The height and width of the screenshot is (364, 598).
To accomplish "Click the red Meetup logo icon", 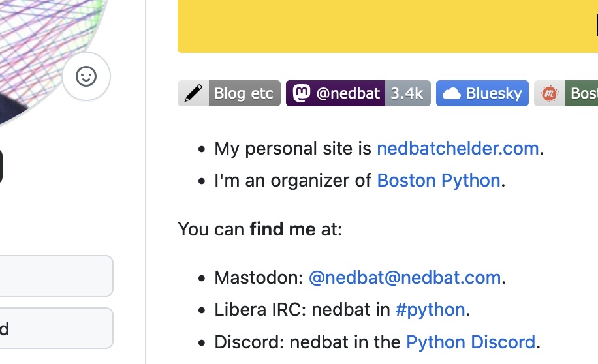I will [x=550, y=94].
